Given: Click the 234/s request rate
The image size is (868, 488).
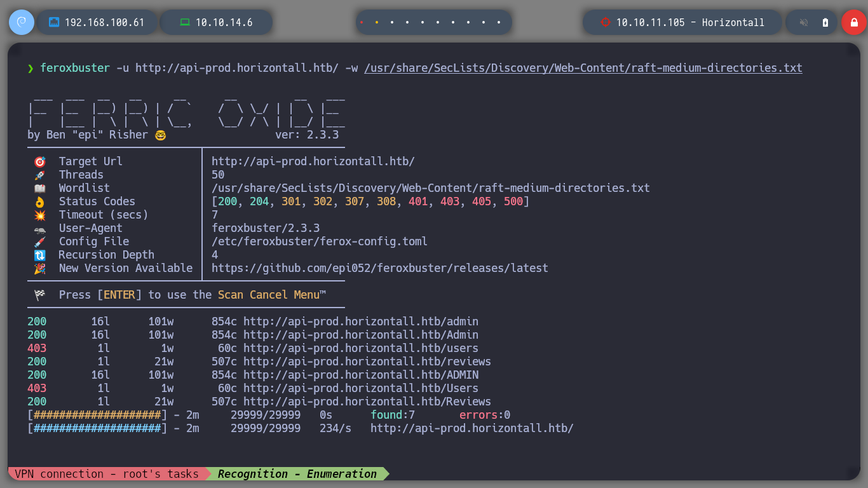Looking at the screenshot, I should pos(336,428).
